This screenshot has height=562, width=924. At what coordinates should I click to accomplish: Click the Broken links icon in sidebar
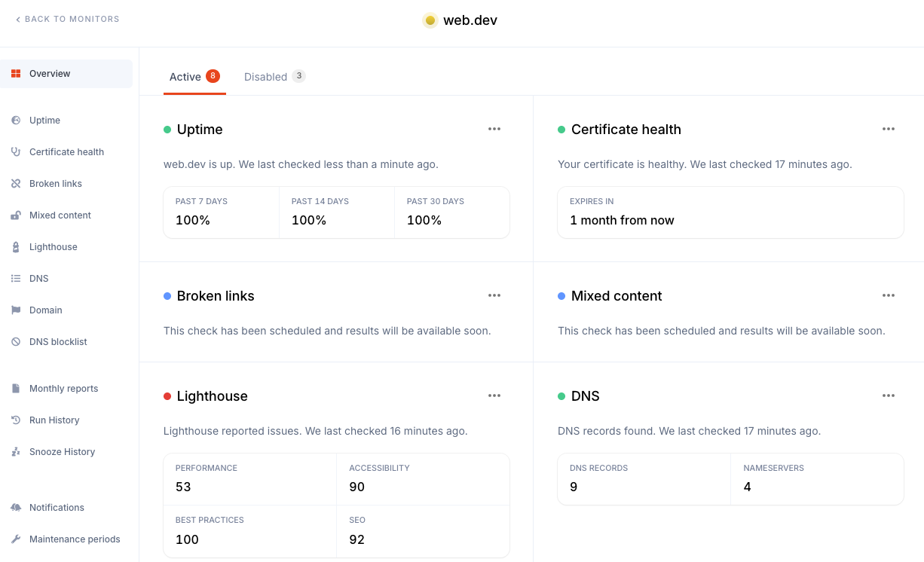point(16,184)
